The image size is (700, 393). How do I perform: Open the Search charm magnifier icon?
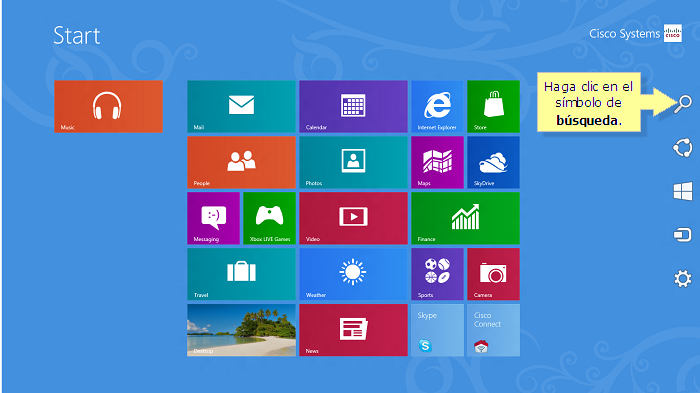coord(683,104)
